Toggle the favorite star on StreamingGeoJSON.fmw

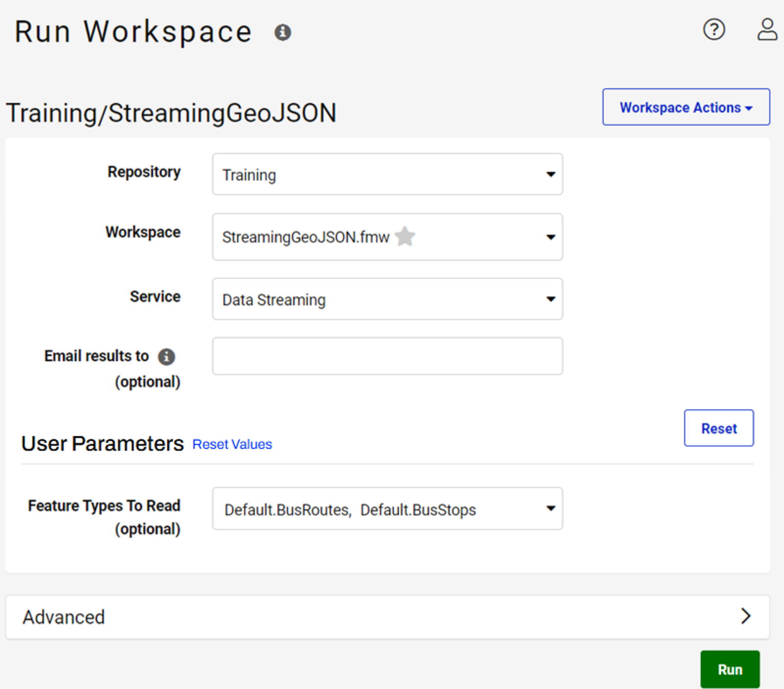[x=405, y=236]
